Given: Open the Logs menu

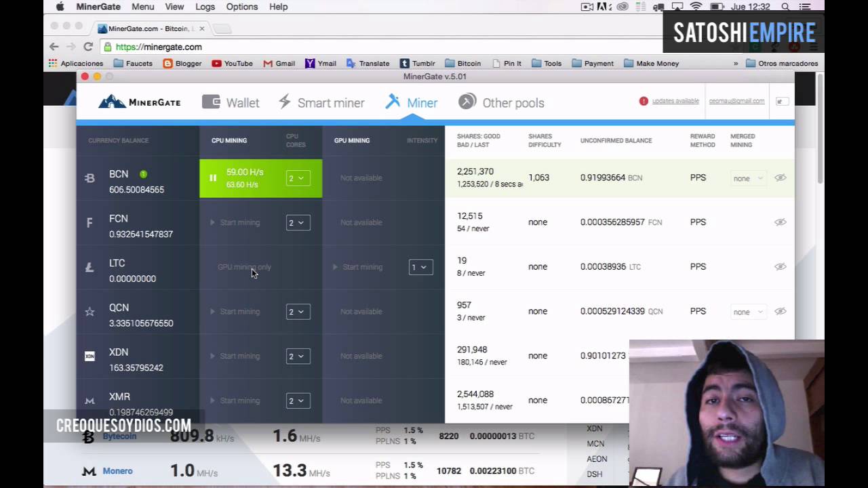Looking at the screenshot, I should coord(205,7).
